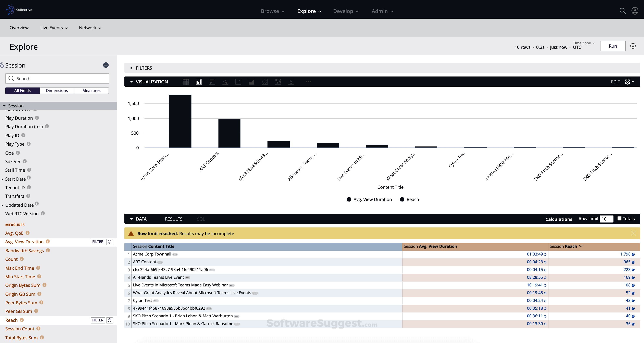Choose the pie chart visualization
This screenshot has width=644, height=343.
(264, 82)
